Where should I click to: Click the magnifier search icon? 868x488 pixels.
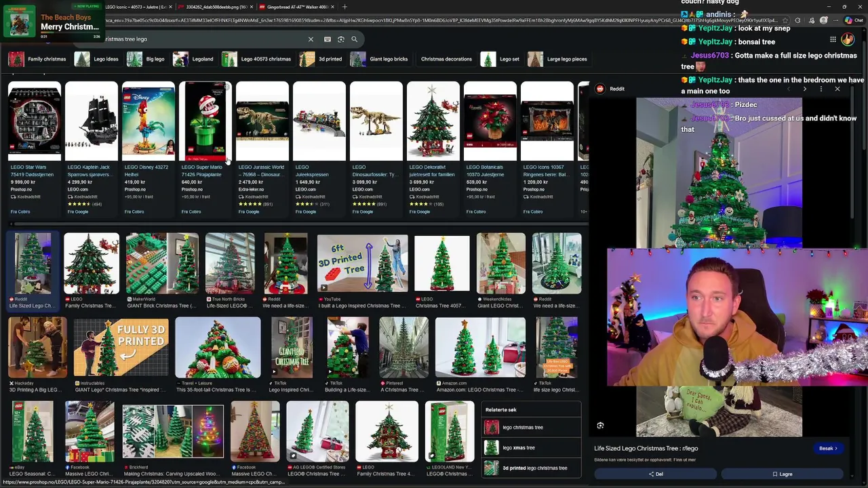pos(354,39)
